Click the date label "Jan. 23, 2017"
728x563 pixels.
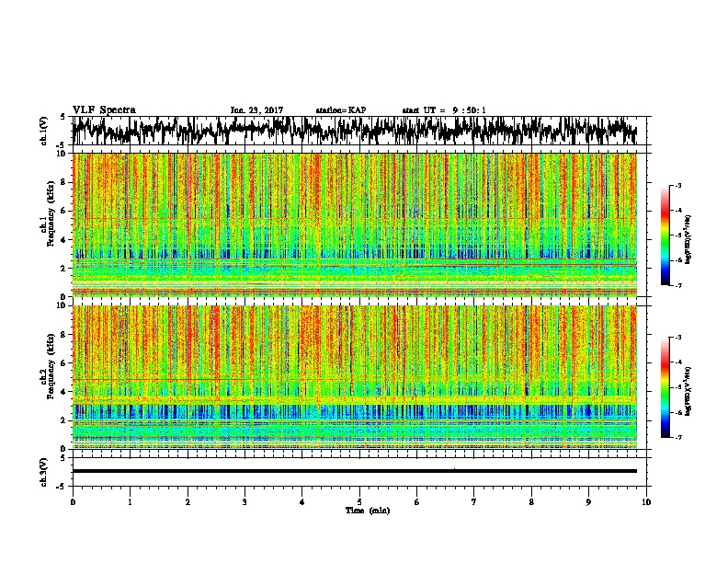pyautogui.click(x=256, y=110)
